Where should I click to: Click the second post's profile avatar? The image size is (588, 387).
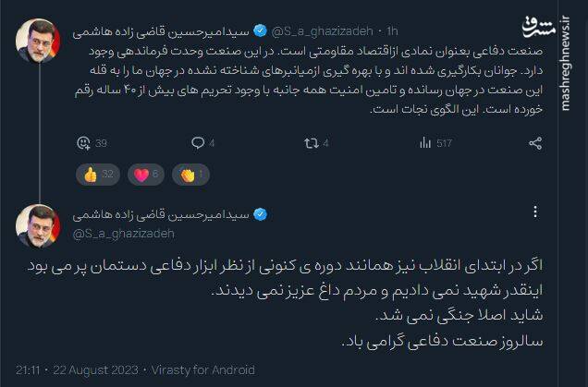point(38,225)
